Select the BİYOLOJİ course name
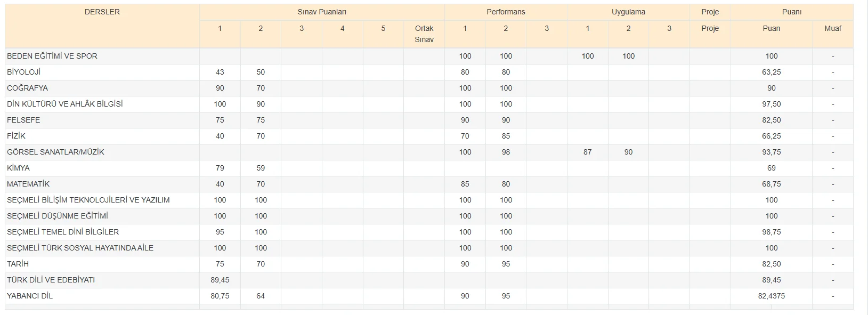The height and width of the screenshot is (315, 868). click(24, 72)
